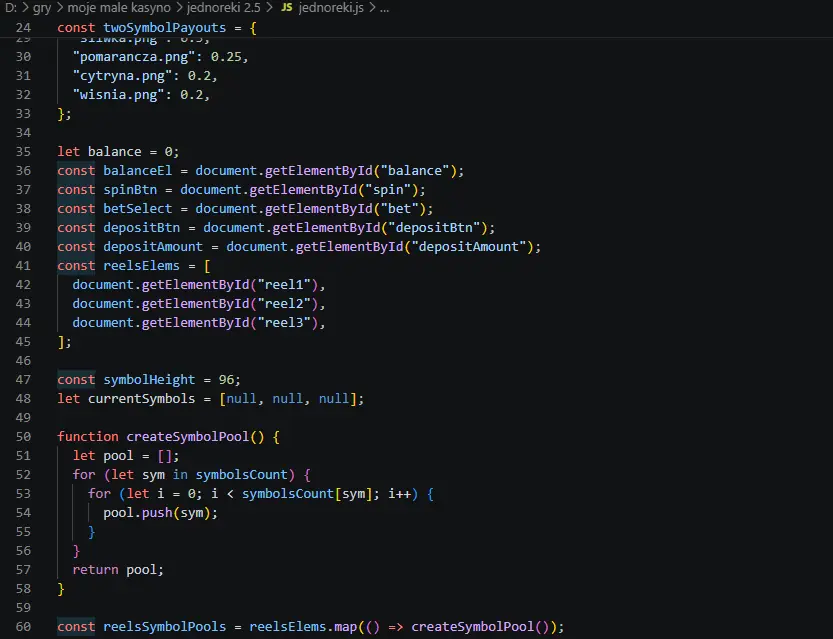Select the jednoreki.js breadcrumb file
Image resolution: width=833 pixels, height=639 pixels.
331,8
